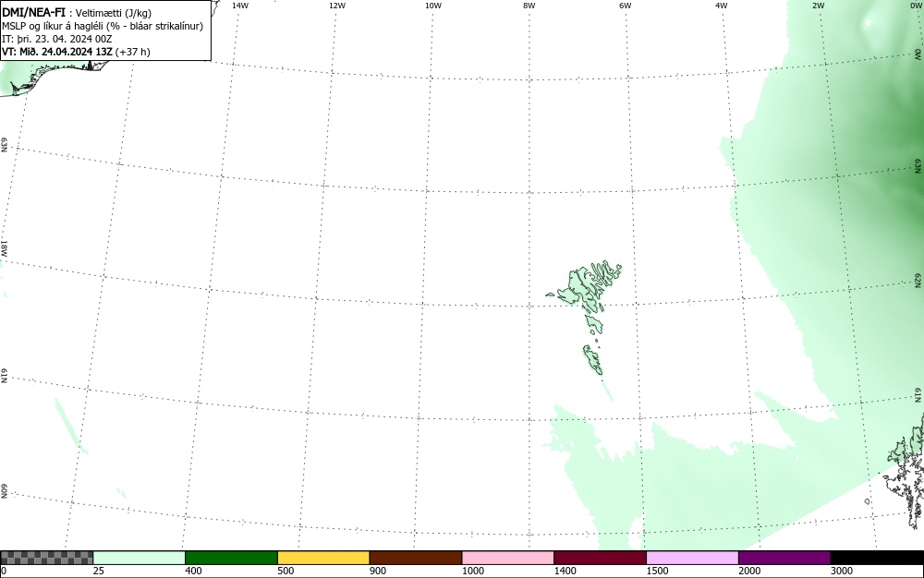
Task: Click the southernmost Faroe island, Suðuroy
Action: pos(593,360)
